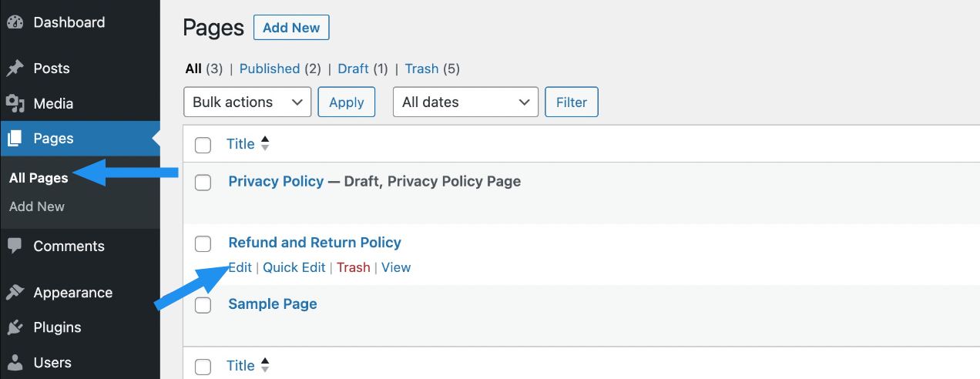Open the All Pages submenu item
The image size is (980, 379).
click(39, 178)
